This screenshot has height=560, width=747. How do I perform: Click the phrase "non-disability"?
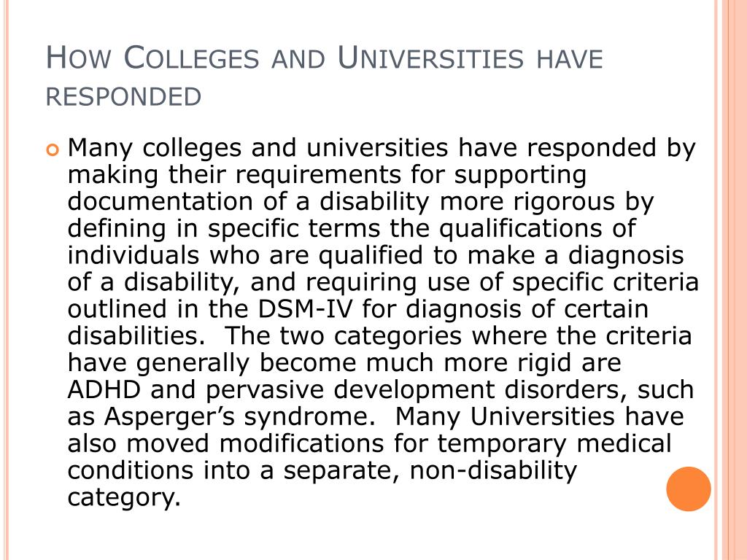(x=493, y=470)
